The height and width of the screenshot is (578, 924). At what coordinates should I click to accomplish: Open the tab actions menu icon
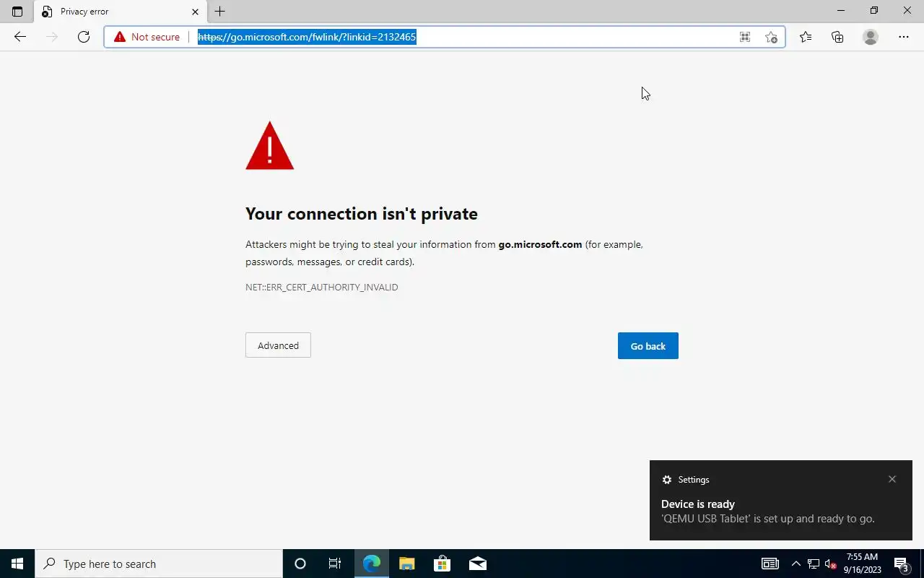pyautogui.click(x=17, y=12)
